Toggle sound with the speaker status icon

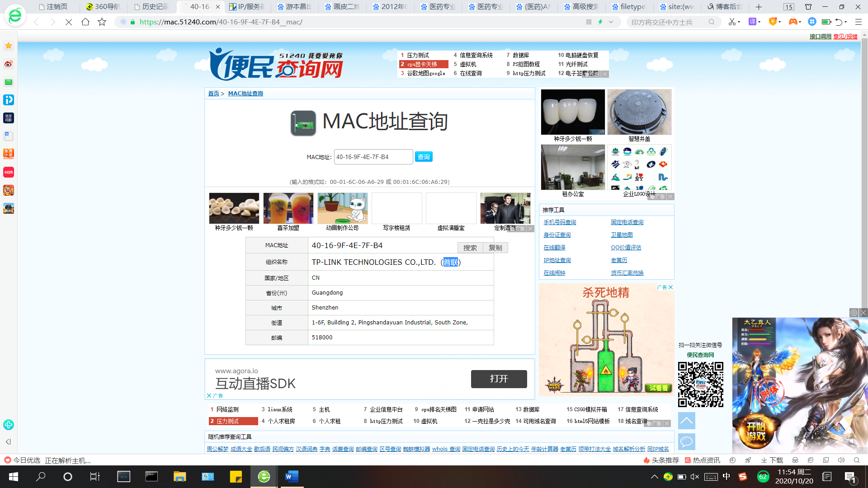(x=841, y=460)
